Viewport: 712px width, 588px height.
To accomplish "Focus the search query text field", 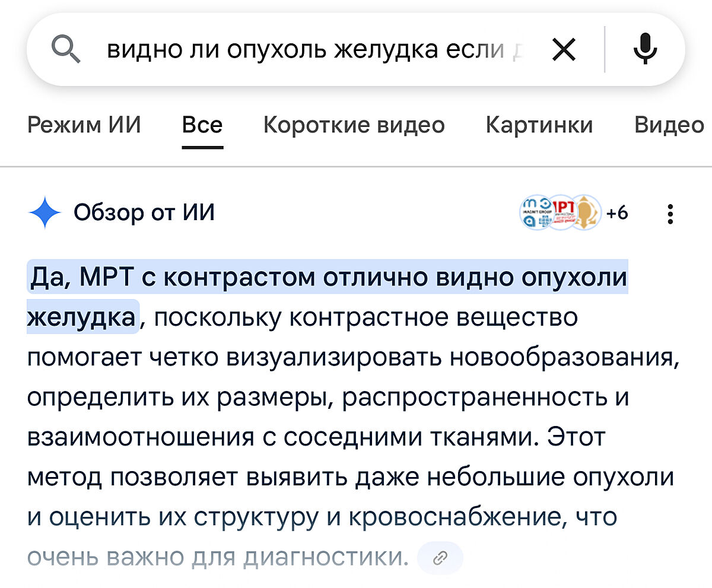I will (x=309, y=50).
